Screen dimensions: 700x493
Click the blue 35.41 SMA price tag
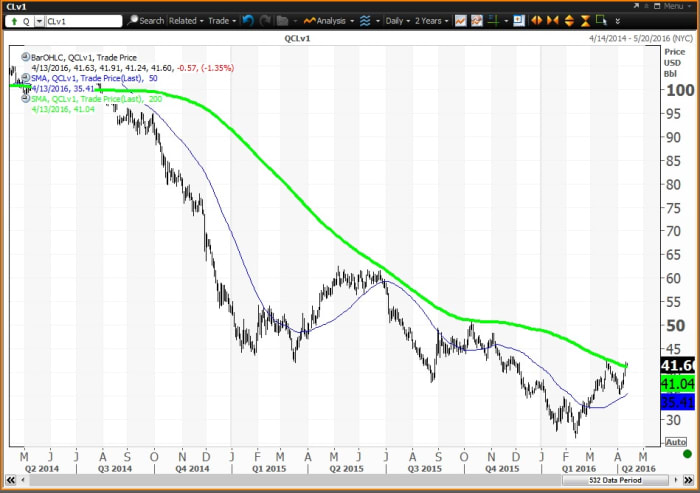(677, 402)
